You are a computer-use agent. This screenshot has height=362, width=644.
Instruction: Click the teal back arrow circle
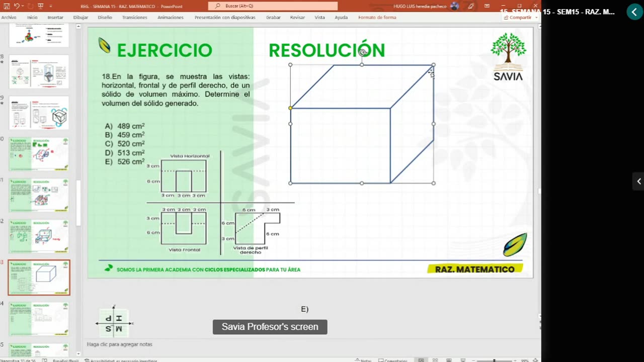634,12
